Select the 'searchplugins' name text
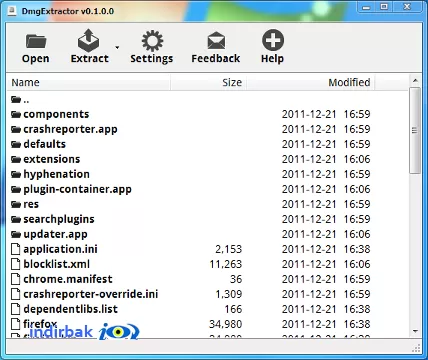428x360 pixels. coord(59,220)
